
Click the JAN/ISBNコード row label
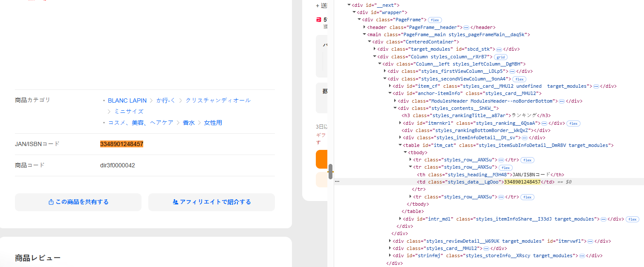pyautogui.click(x=37, y=144)
